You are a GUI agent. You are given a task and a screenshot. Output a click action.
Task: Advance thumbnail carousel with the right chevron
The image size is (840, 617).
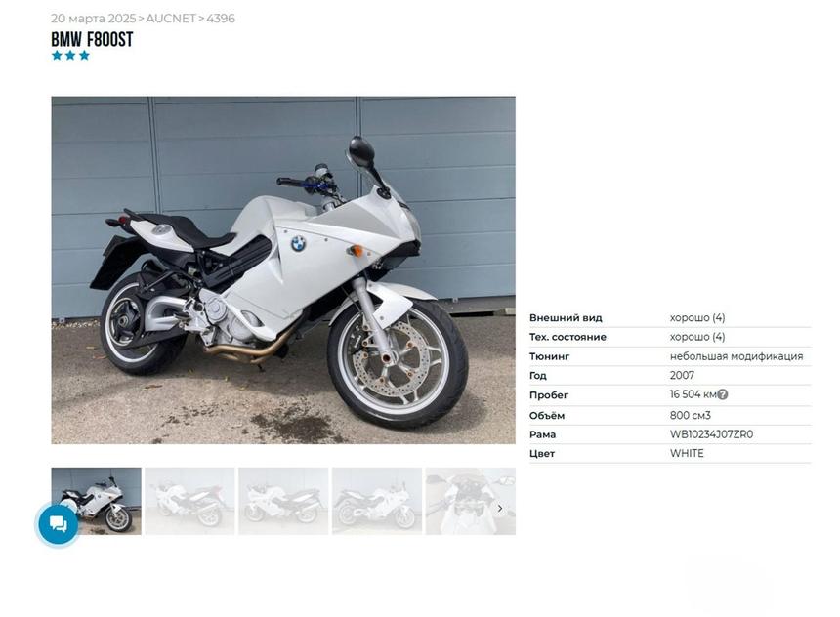[x=500, y=509]
